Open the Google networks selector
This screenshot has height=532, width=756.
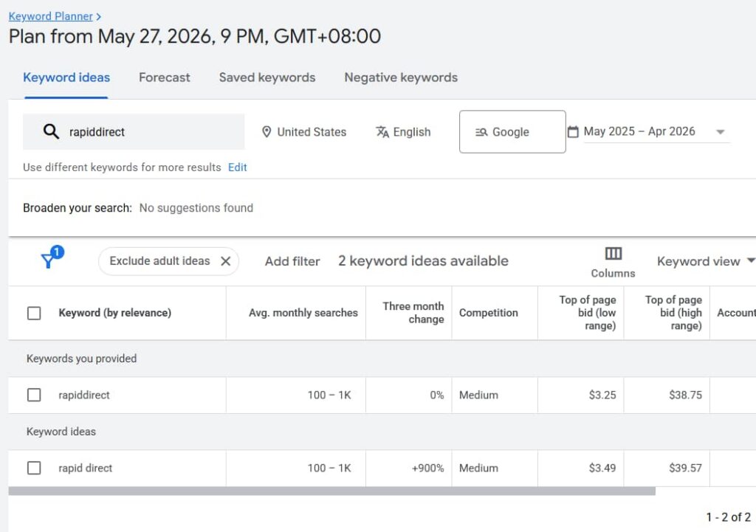tap(512, 131)
